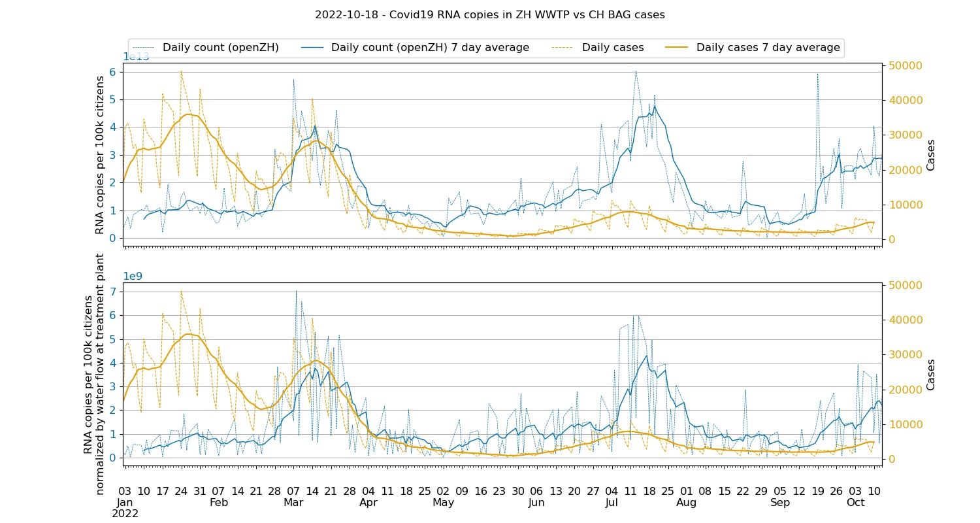Click the solid blue line sample in legend

(312, 48)
